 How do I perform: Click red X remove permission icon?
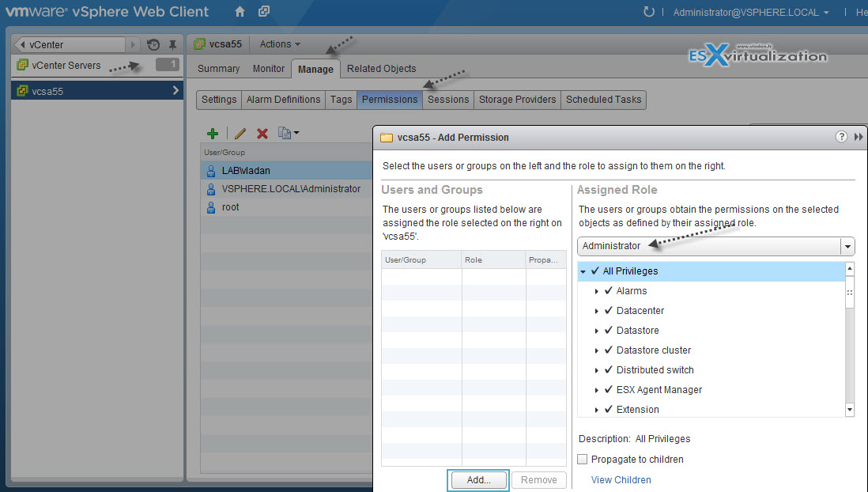(262, 134)
